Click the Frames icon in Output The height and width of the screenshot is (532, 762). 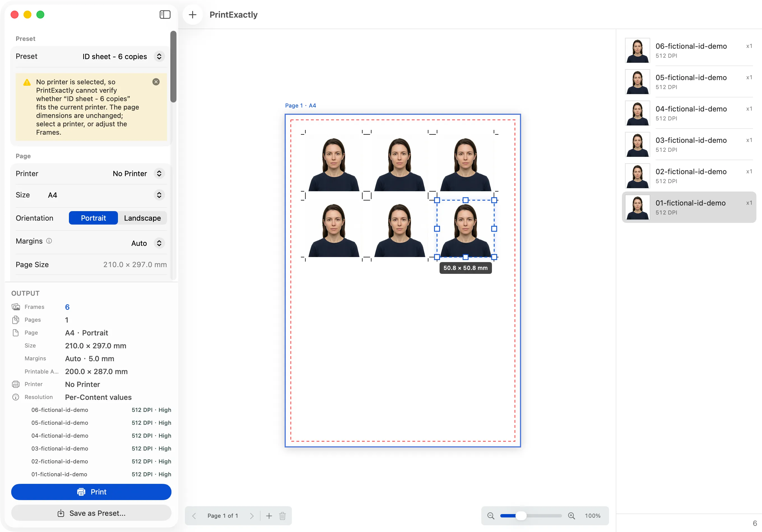(x=16, y=307)
